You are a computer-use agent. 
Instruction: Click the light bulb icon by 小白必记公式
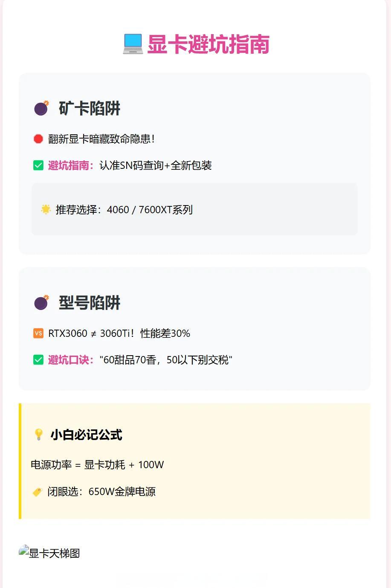[39, 434]
